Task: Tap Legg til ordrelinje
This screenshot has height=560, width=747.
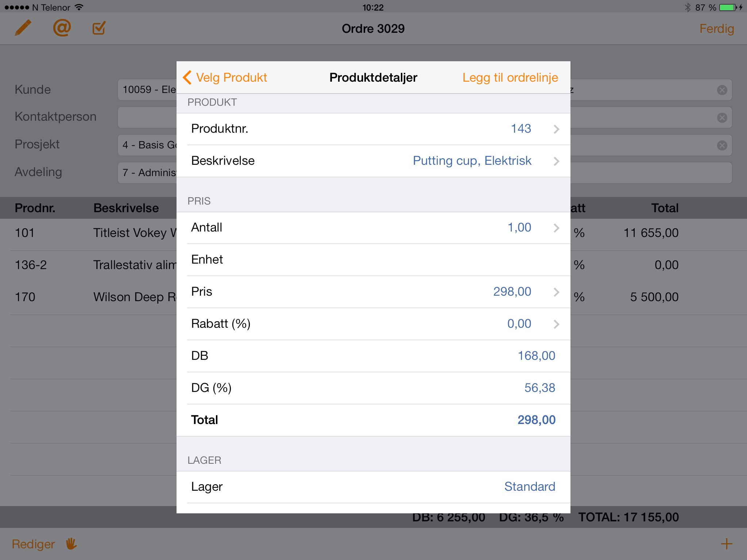Action: click(510, 77)
